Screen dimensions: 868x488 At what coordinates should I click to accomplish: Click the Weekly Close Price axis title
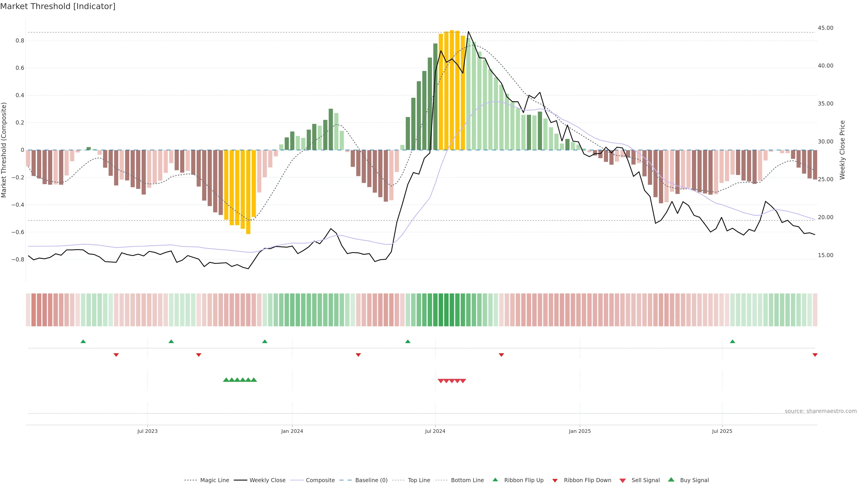coord(842,150)
